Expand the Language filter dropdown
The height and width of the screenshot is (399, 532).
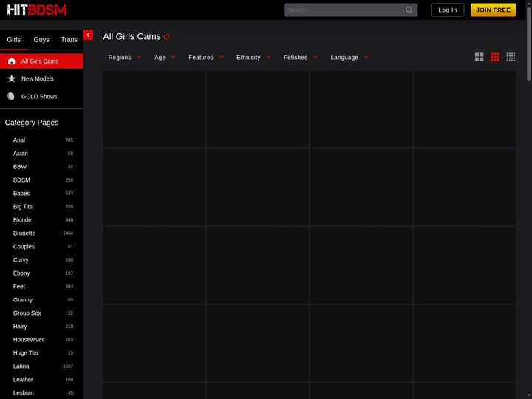pyautogui.click(x=349, y=58)
